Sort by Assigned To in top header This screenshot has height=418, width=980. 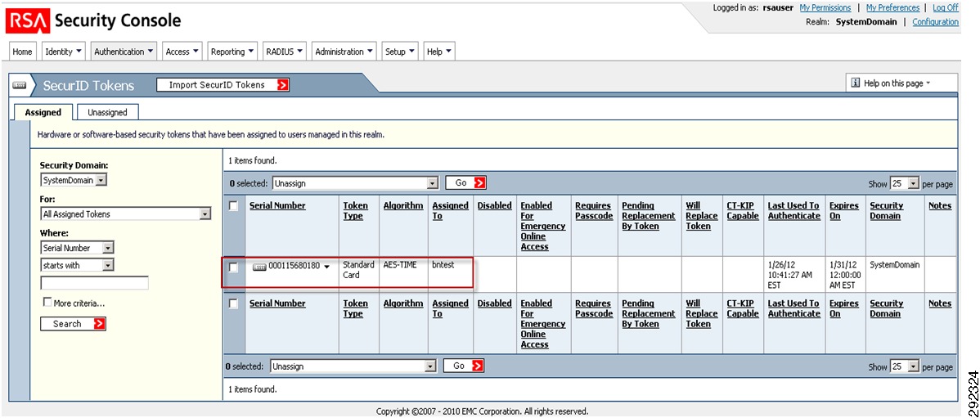[x=450, y=210]
